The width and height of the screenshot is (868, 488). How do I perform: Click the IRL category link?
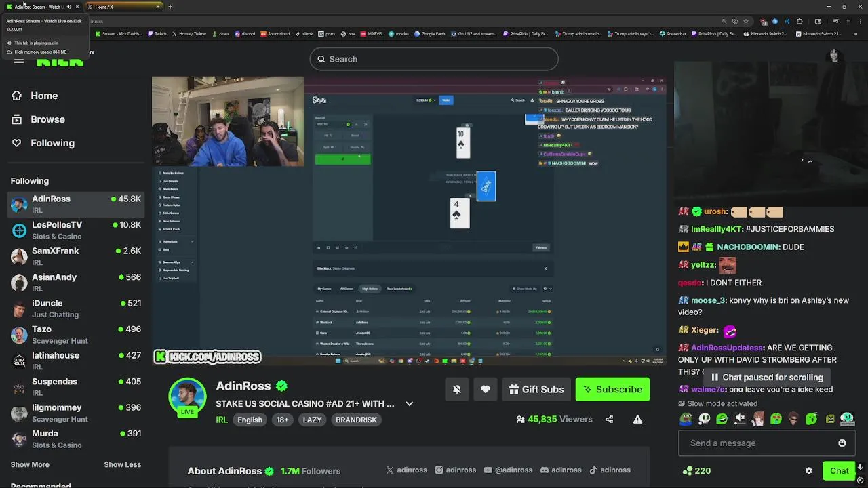tap(222, 420)
